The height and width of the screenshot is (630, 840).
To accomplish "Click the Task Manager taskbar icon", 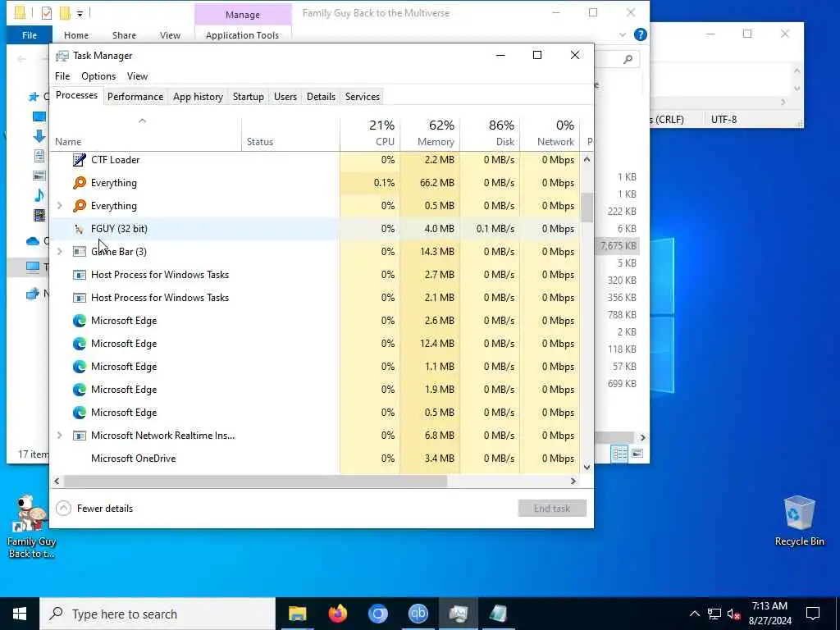I will [458, 614].
